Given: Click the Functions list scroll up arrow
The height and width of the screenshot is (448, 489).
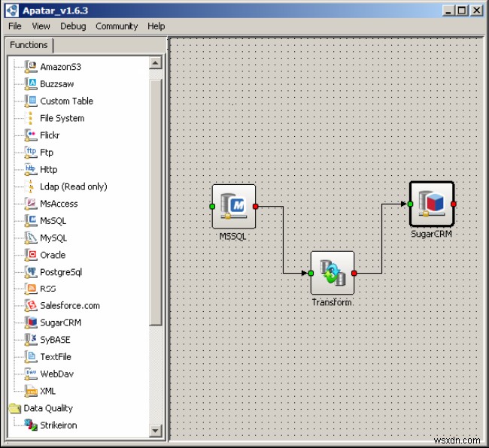Looking at the screenshot, I should (155, 63).
